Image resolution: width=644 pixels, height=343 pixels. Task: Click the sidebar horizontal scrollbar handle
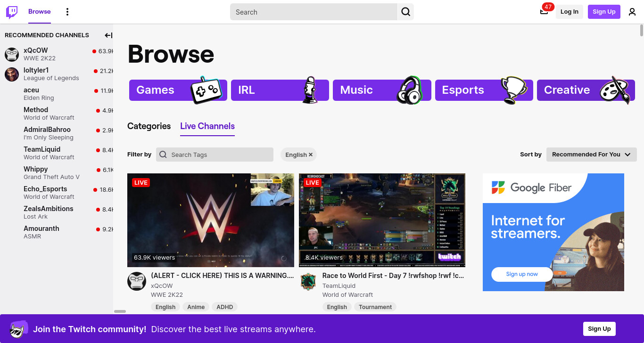click(x=120, y=311)
